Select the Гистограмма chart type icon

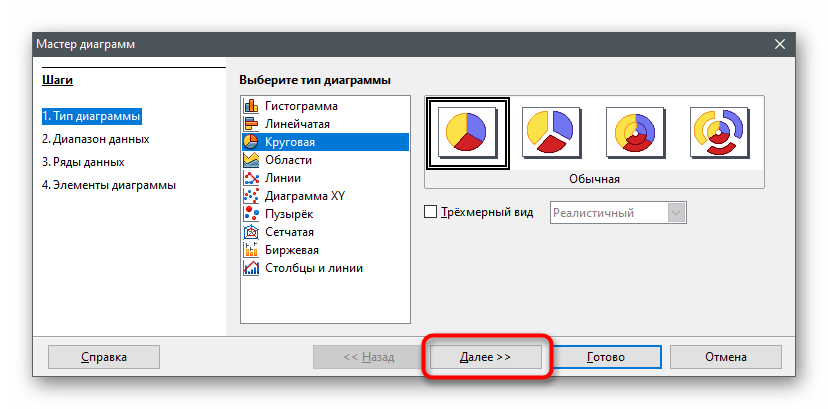click(251, 106)
